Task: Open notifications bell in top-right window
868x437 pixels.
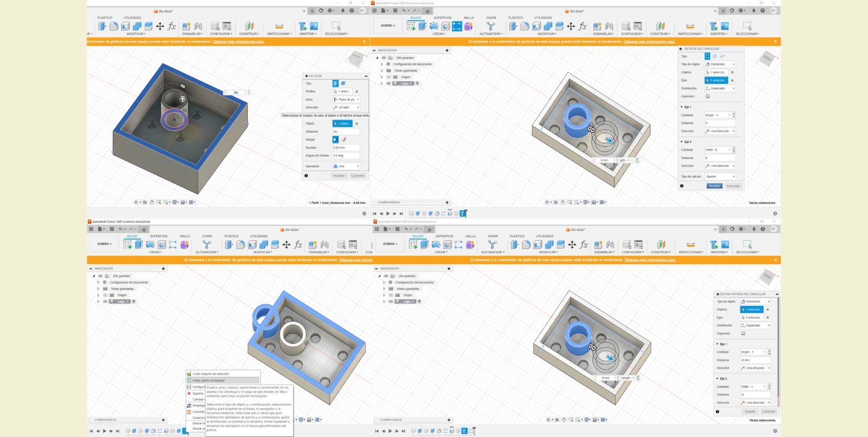Action: tap(754, 10)
